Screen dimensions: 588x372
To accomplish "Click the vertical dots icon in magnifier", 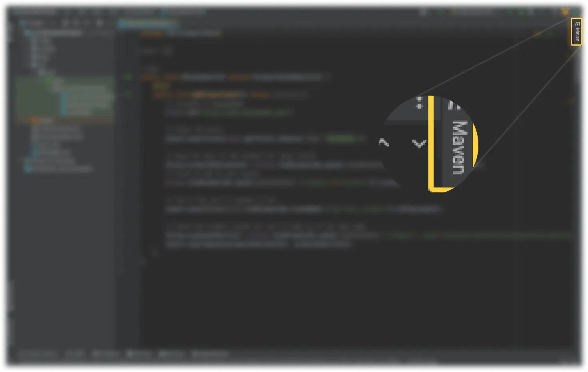I will pos(419,102).
